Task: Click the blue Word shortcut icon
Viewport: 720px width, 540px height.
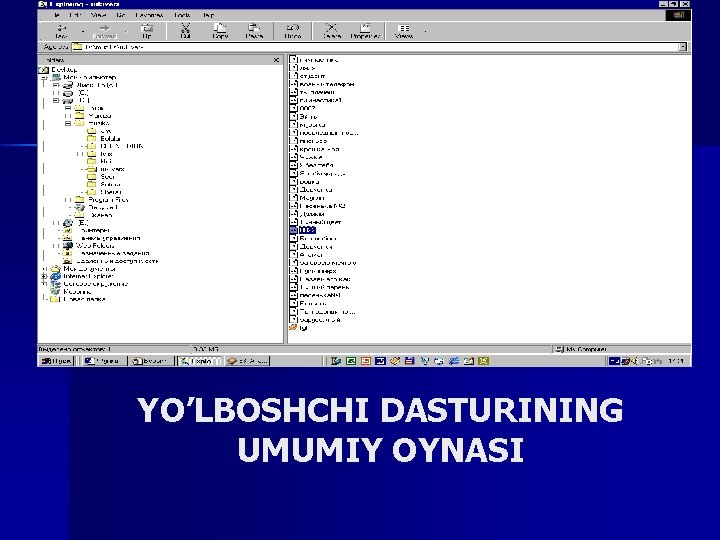Action: coord(380,361)
